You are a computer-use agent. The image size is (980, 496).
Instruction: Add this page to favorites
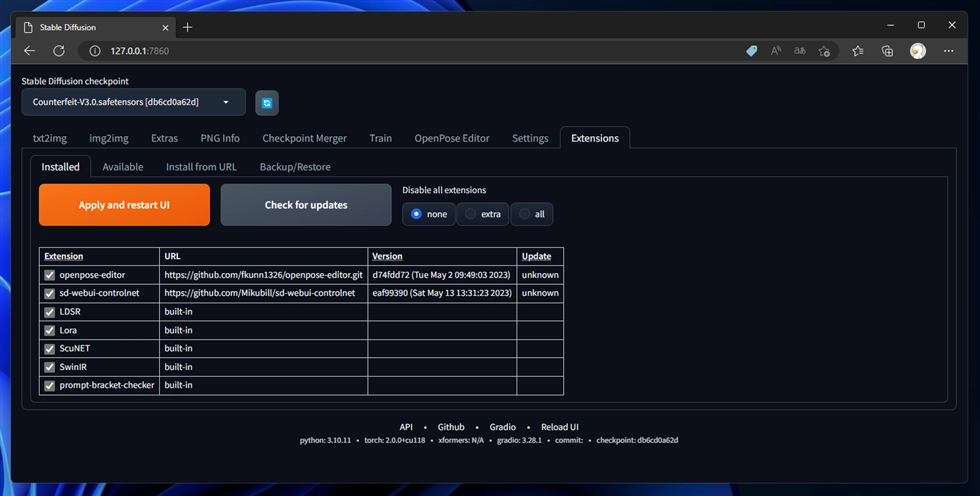pyautogui.click(x=824, y=51)
